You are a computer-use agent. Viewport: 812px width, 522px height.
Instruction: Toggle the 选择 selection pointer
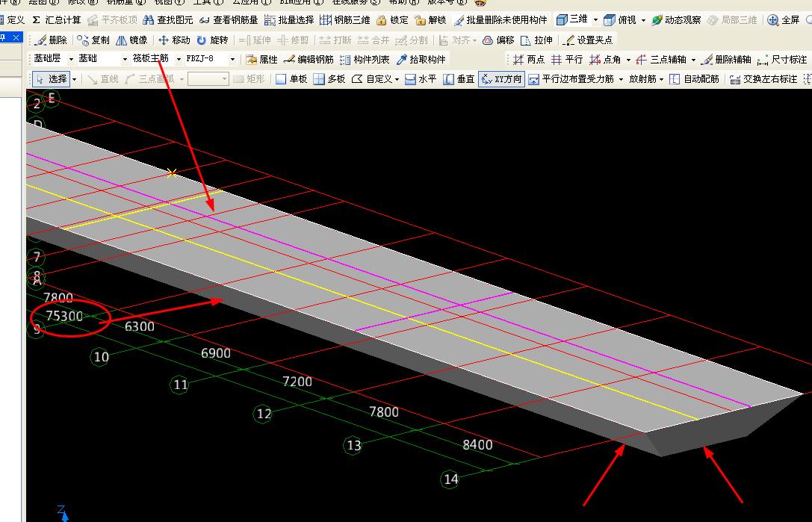pyautogui.click(x=52, y=78)
